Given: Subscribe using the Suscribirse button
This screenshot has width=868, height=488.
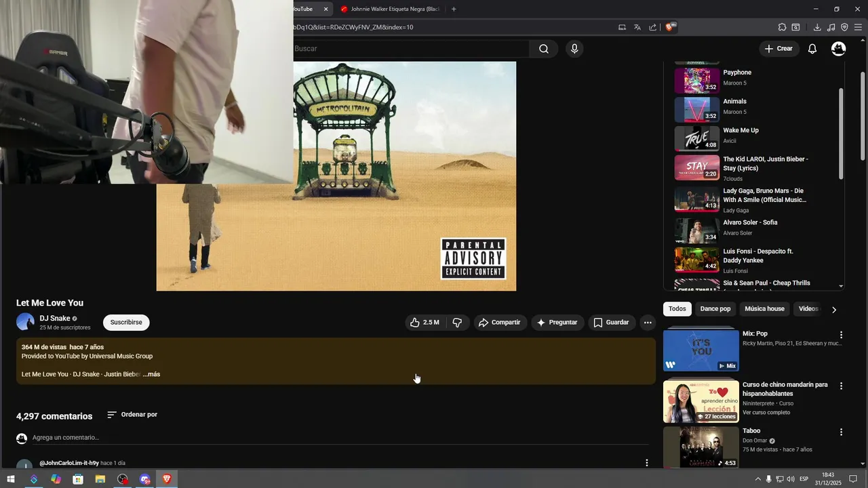Looking at the screenshot, I should [x=126, y=323].
